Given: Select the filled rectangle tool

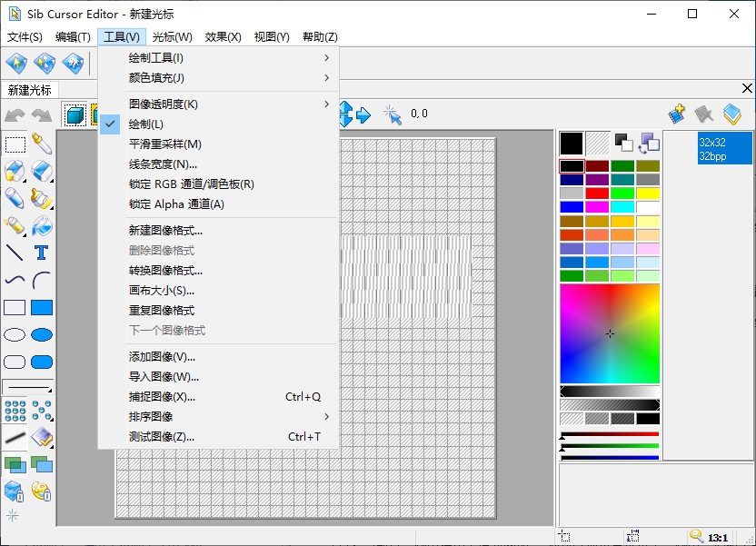Looking at the screenshot, I should [x=42, y=307].
